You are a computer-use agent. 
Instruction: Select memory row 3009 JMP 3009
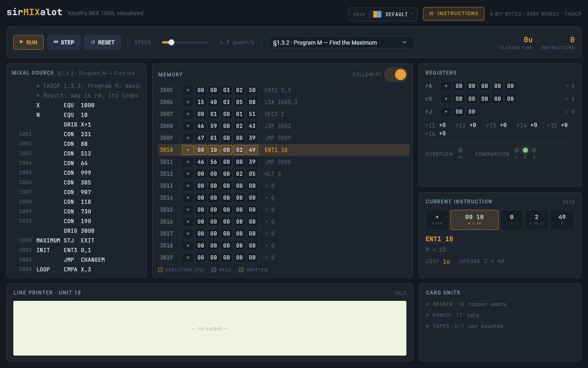pyautogui.click(x=284, y=138)
